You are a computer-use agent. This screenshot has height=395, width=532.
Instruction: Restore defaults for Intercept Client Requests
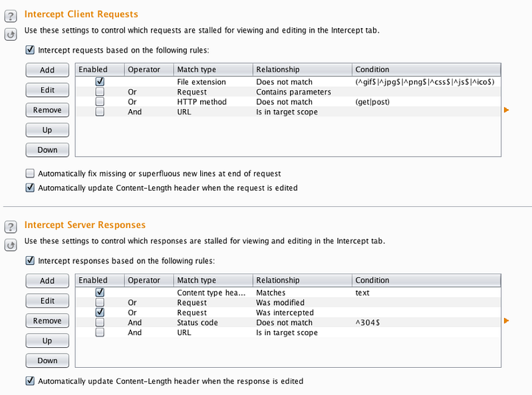pos(11,35)
